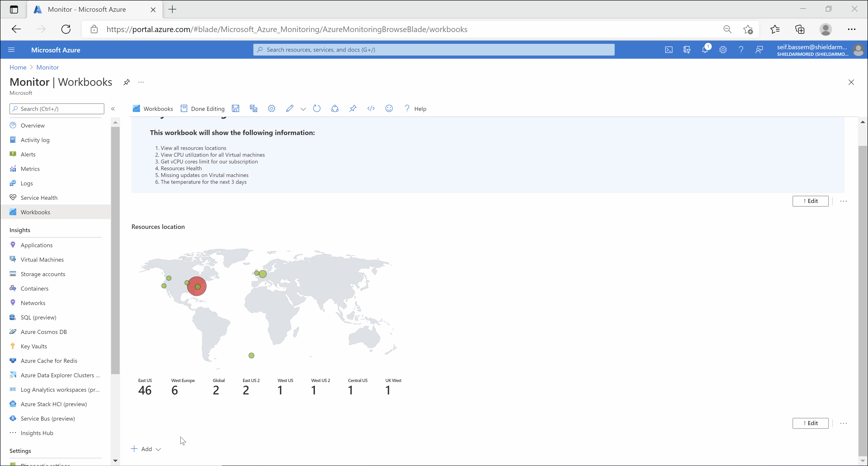Image resolution: width=868 pixels, height=466 pixels.
Task: Click the Edit pencil icon
Action: tap(289, 108)
